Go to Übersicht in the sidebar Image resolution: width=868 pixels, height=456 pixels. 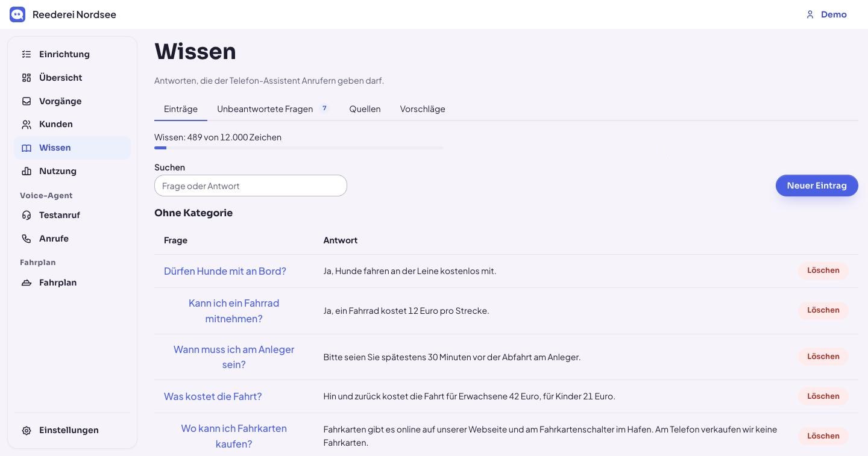[72, 78]
